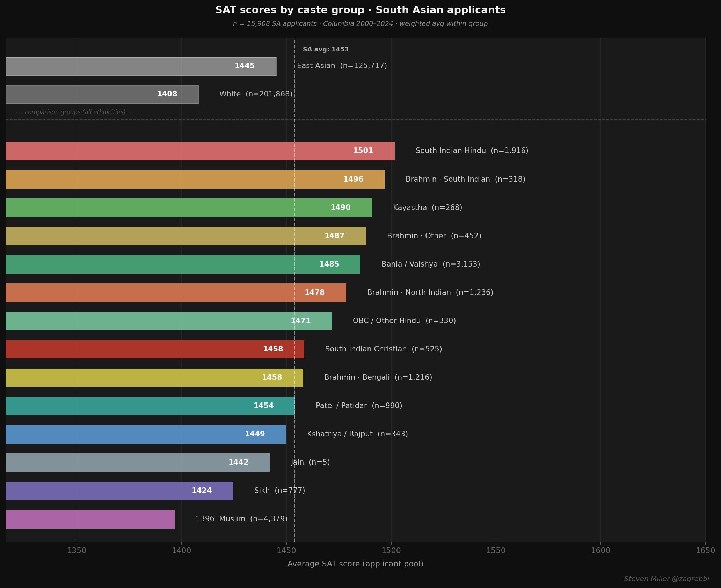Viewport: 721px width, 588px height.
Task: Click the East Asian 1445 bar
Action: coord(141,66)
